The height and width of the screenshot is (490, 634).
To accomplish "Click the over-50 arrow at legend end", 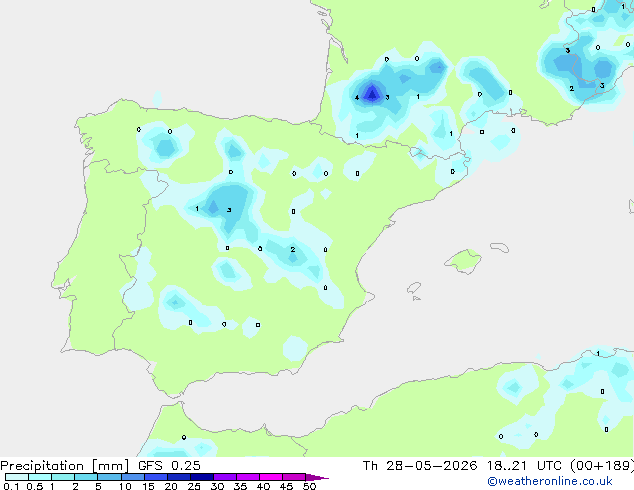I will click(x=315, y=477).
